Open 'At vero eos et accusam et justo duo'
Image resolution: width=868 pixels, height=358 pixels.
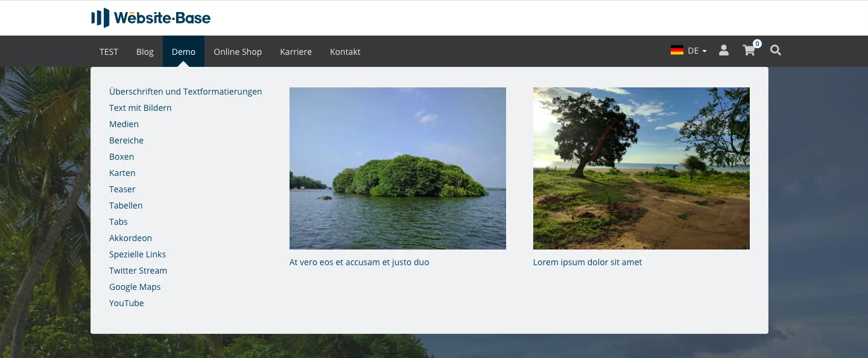tap(359, 262)
